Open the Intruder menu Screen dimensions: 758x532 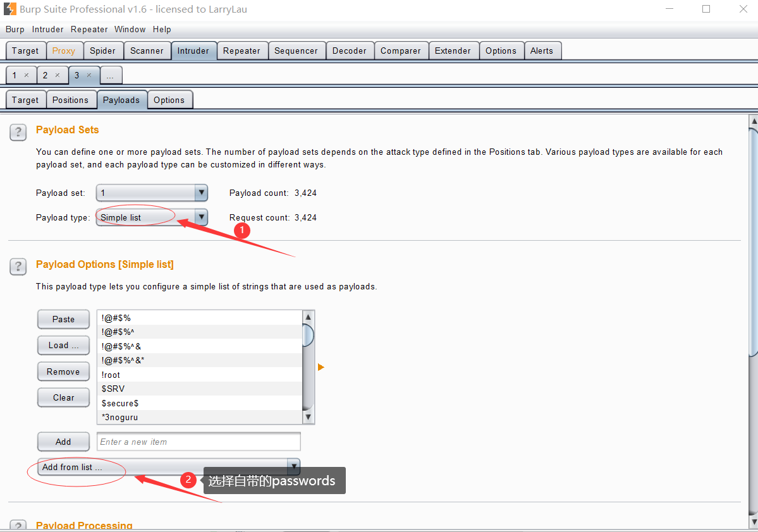click(48, 30)
